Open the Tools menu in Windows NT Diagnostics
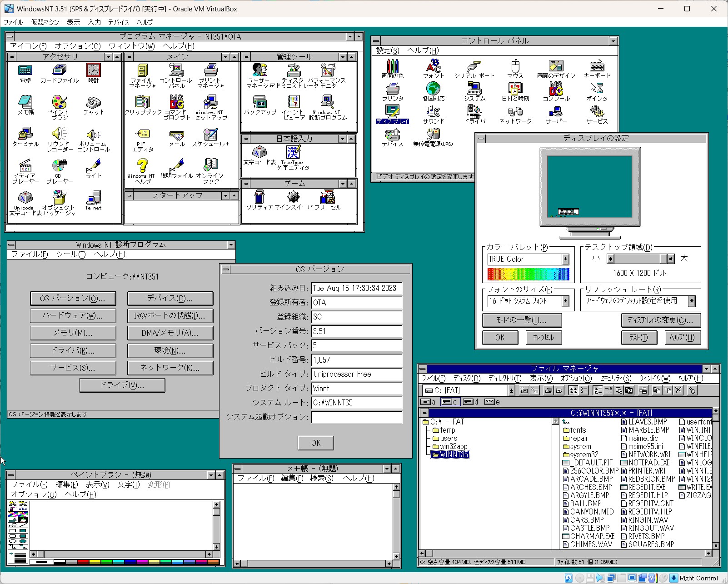 70,254
